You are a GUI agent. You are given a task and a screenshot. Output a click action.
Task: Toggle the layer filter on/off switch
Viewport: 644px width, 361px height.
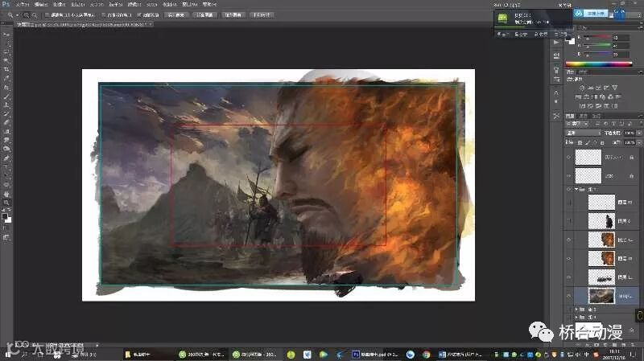pos(639,124)
